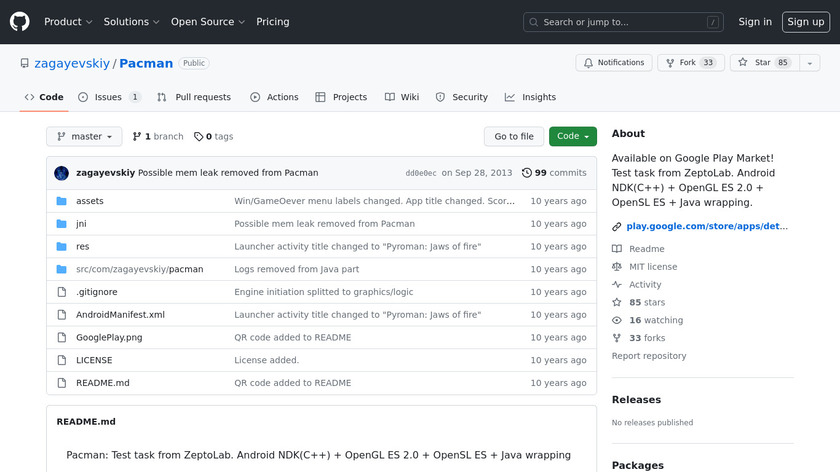Open the Google Play store link

click(706, 227)
